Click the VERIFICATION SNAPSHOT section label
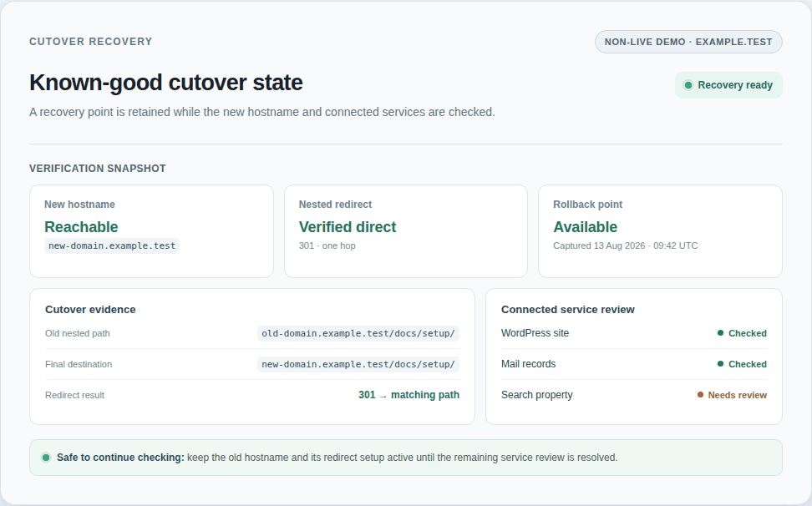The image size is (812, 506). (98, 168)
